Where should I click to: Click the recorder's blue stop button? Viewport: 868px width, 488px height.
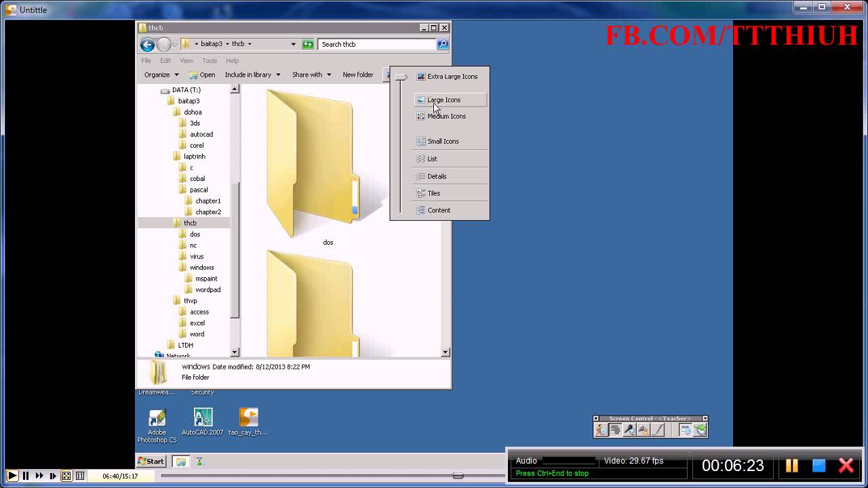818,466
